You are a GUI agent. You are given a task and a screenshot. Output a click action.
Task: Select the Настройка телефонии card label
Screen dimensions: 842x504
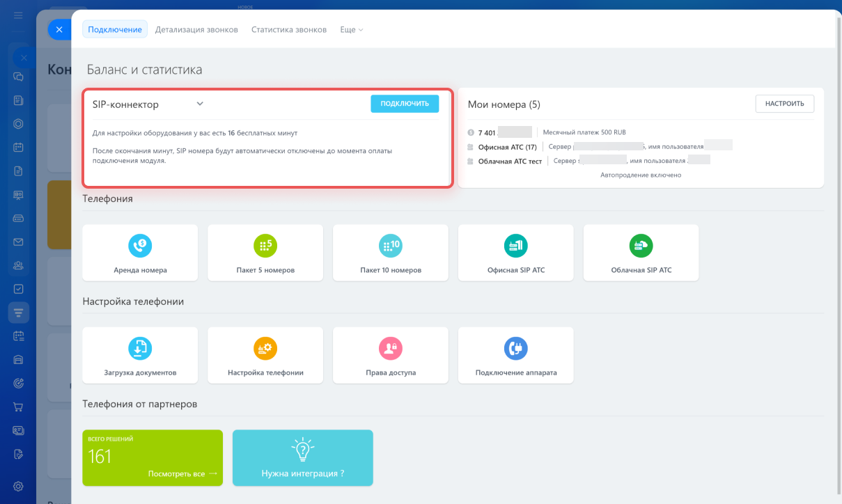(265, 372)
